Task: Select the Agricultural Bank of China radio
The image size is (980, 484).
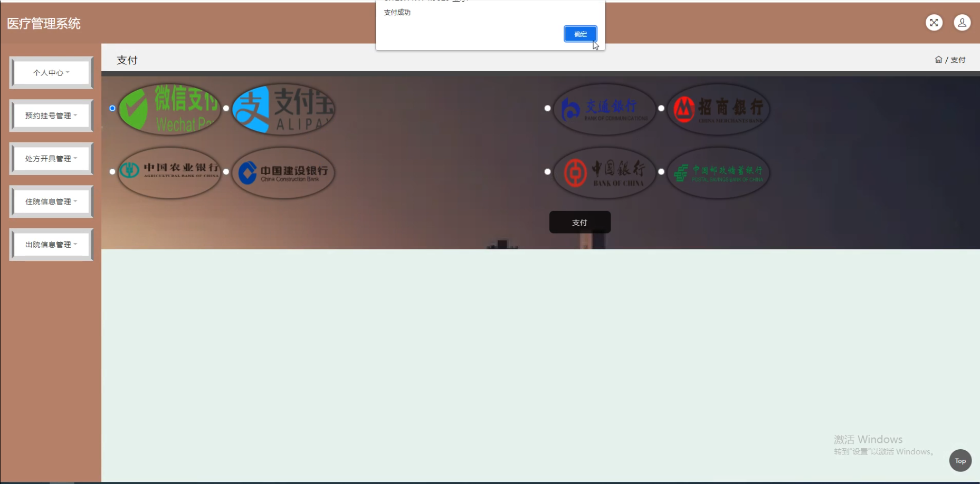Action: point(112,171)
